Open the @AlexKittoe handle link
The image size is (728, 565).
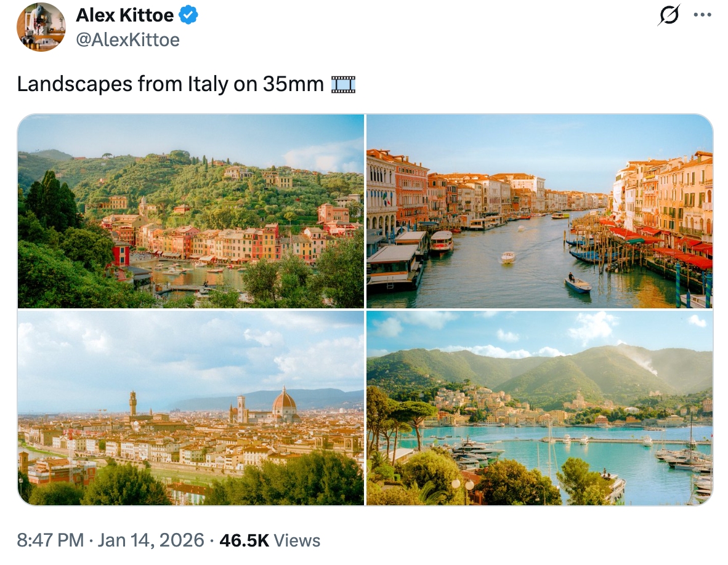[x=127, y=39]
